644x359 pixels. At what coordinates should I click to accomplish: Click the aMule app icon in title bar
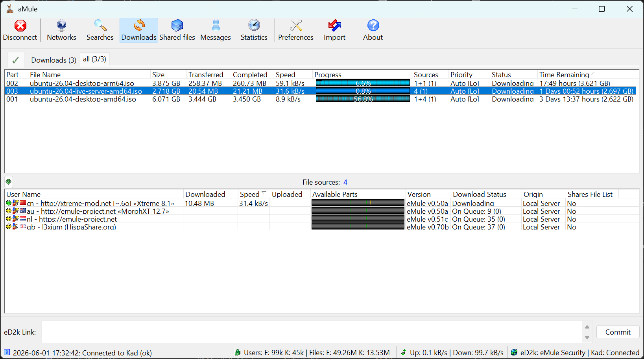[10, 9]
